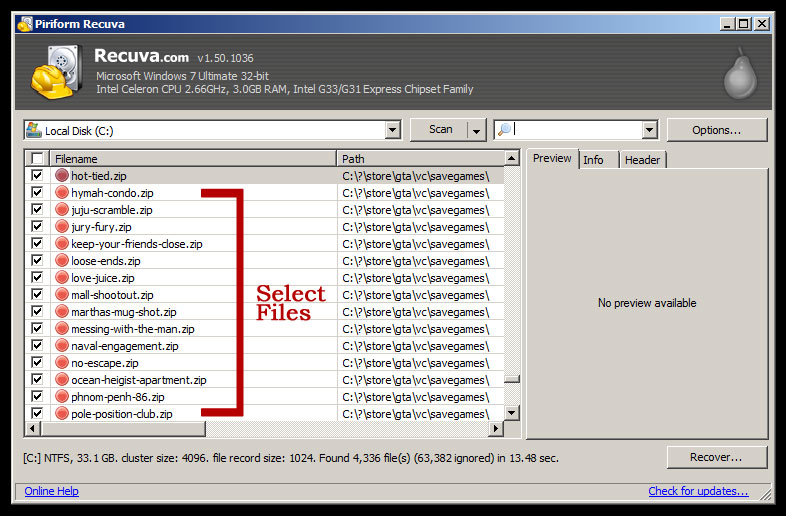Click the status icon of mall-shootout.zip

62,294
